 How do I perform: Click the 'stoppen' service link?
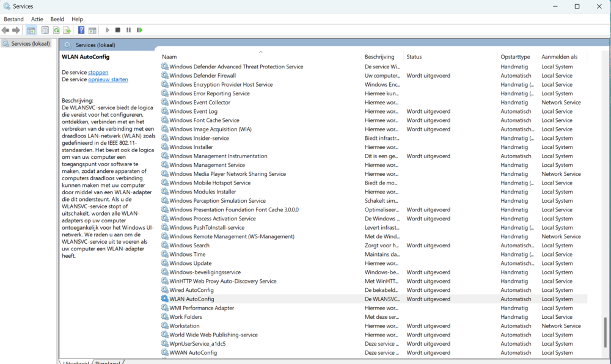(x=98, y=72)
